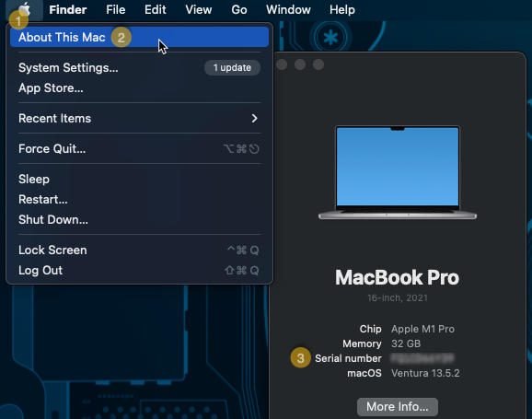
Task: Click the zoom button of About window
Action: (x=318, y=64)
